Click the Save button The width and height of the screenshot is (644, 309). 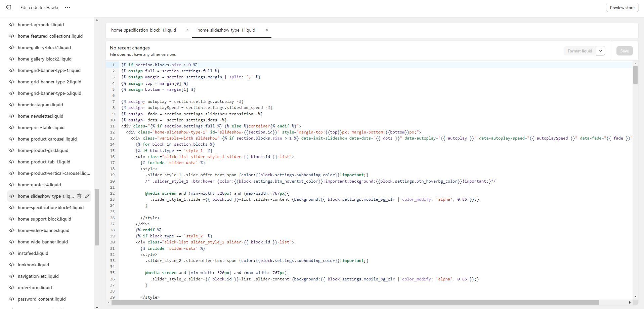624,51
